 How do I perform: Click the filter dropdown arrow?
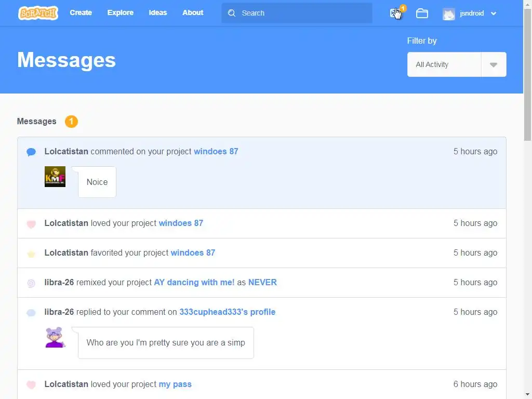pos(494,64)
